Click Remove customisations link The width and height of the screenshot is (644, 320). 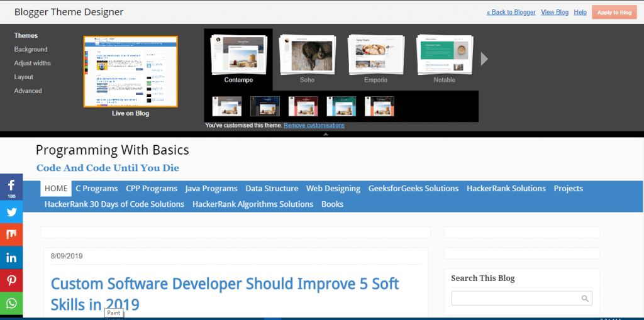click(314, 125)
